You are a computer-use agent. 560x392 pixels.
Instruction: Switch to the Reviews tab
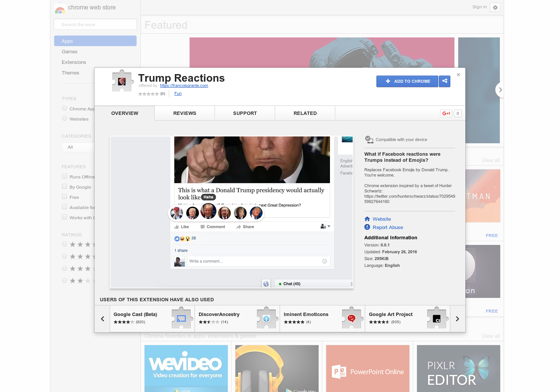[185, 113]
